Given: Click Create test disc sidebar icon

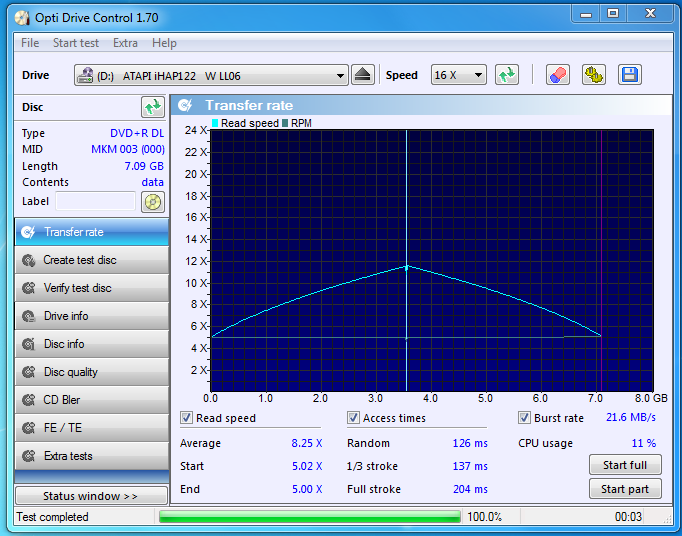Looking at the screenshot, I should [29, 260].
